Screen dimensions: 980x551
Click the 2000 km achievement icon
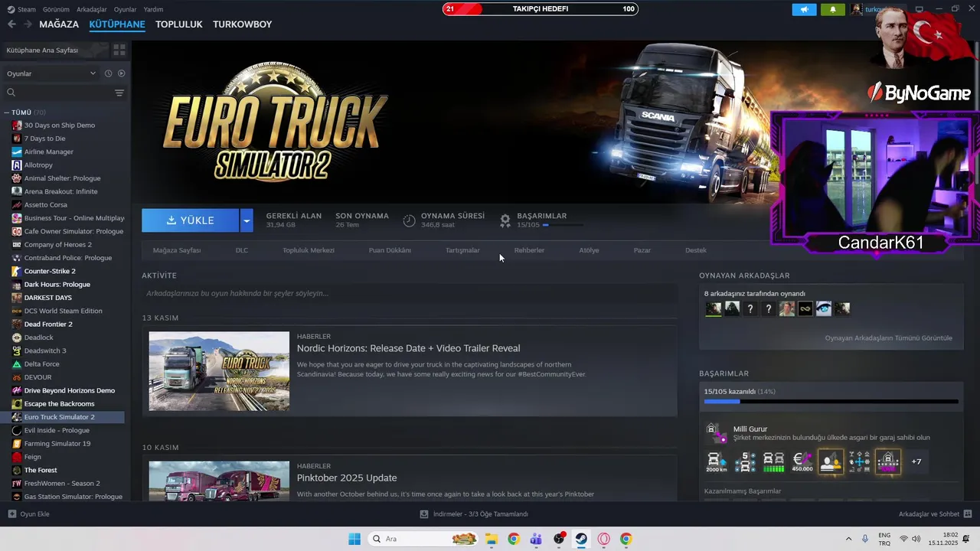pyautogui.click(x=717, y=461)
